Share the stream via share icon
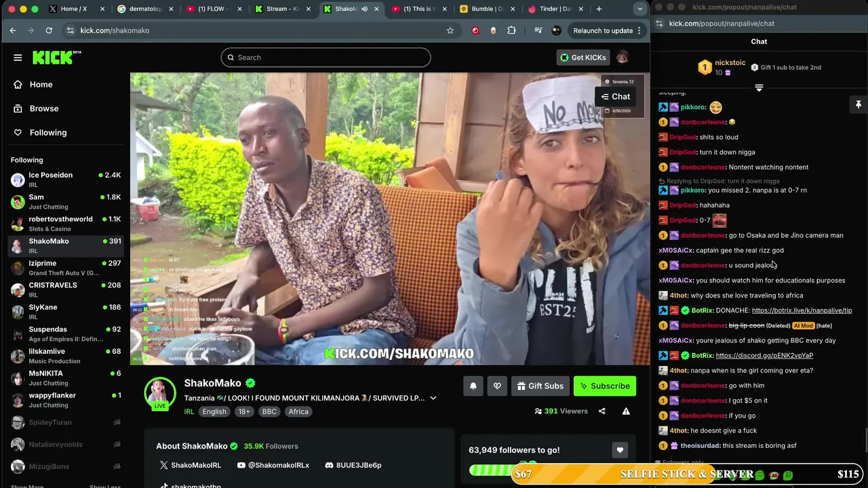This screenshot has width=868, height=488. (601, 411)
